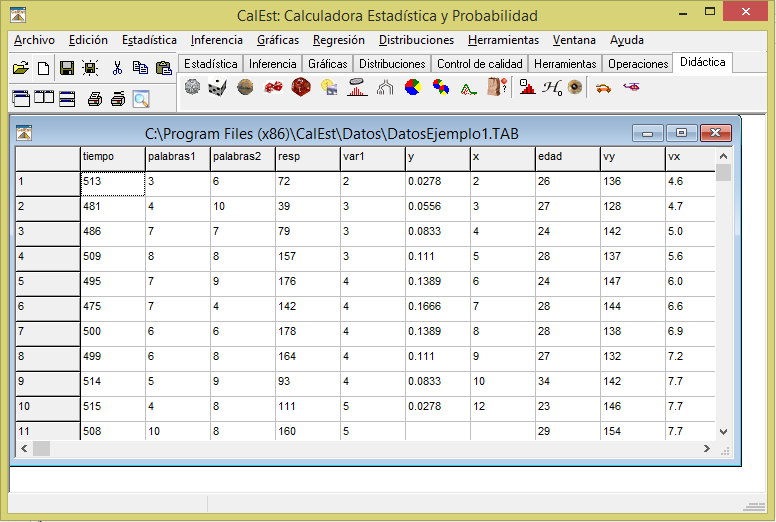Screen dimensions: 776x522
Task: Select cell with tiempo value 513
Action: pyautogui.click(x=113, y=184)
